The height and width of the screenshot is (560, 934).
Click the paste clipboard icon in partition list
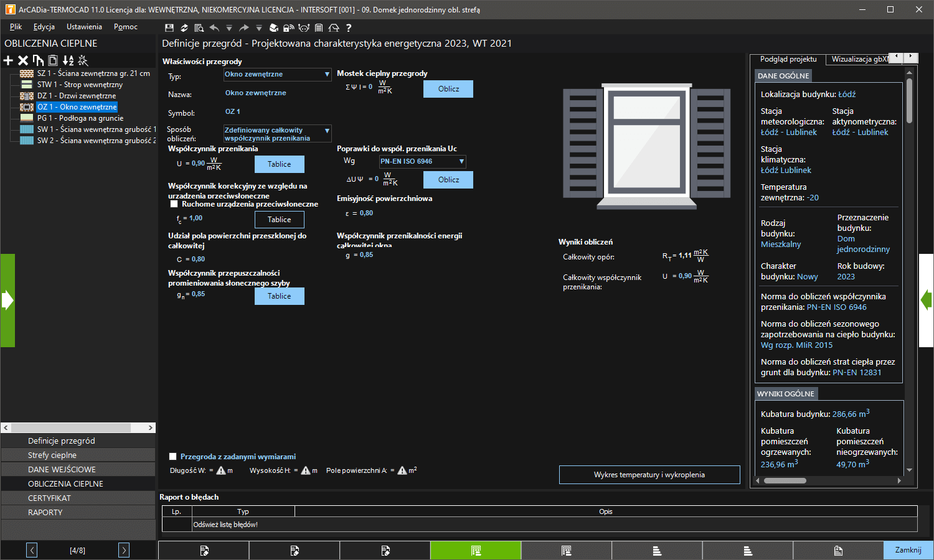pyautogui.click(x=53, y=60)
